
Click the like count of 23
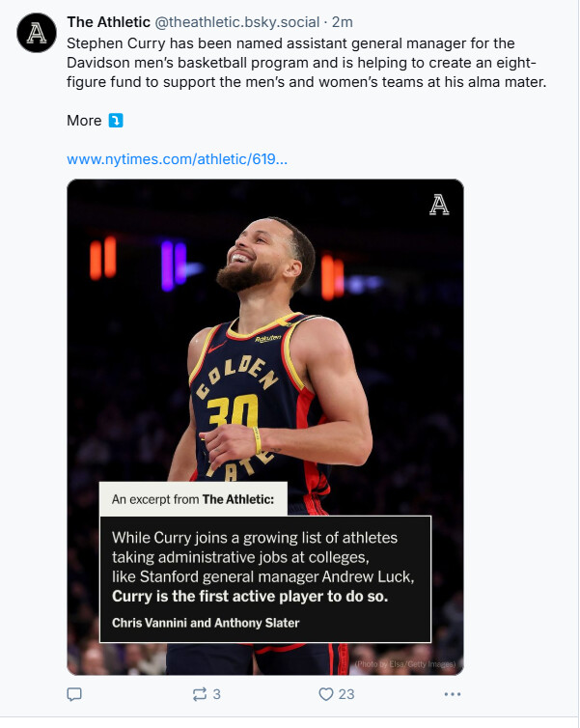point(346,694)
